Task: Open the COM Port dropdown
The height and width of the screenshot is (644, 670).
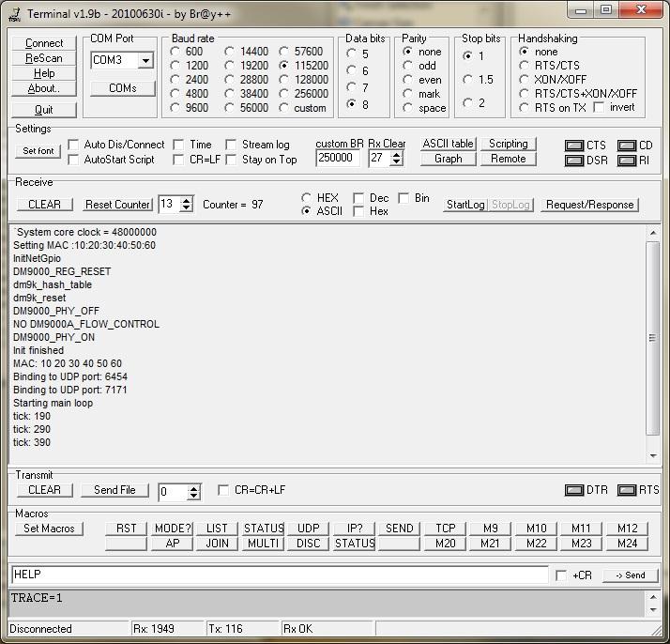Action: pos(145,60)
